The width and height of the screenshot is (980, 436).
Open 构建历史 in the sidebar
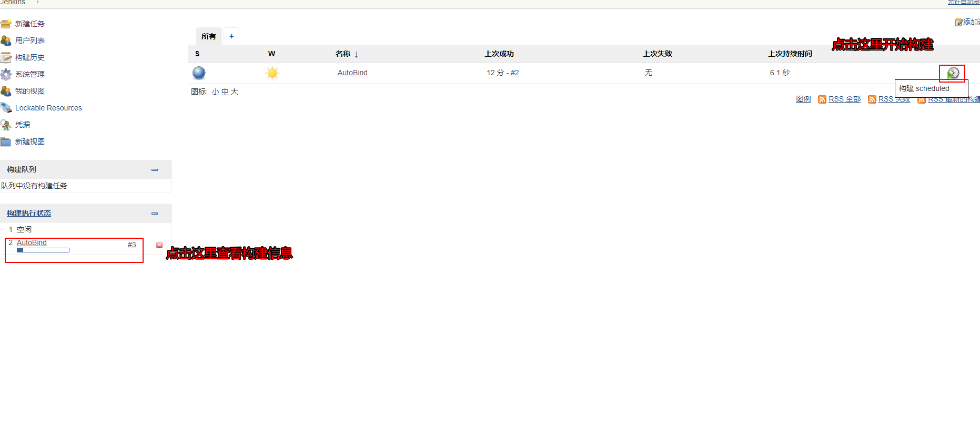click(x=30, y=57)
